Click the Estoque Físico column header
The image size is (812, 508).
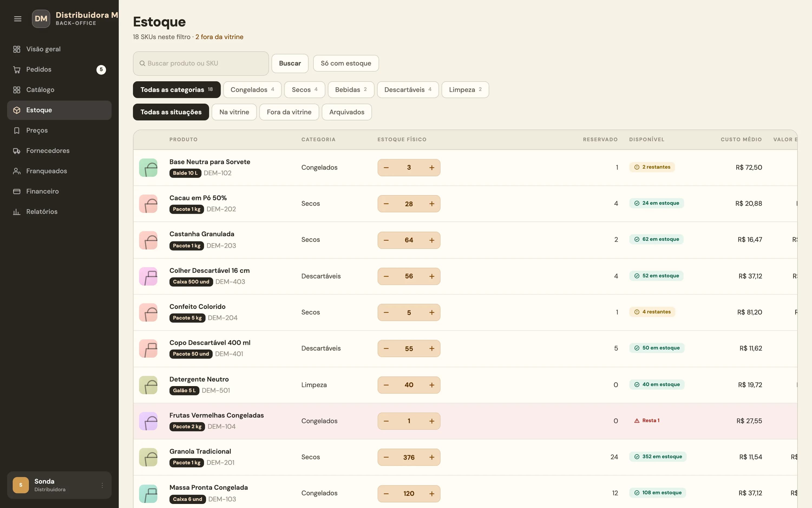pyautogui.click(x=402, y=140)
